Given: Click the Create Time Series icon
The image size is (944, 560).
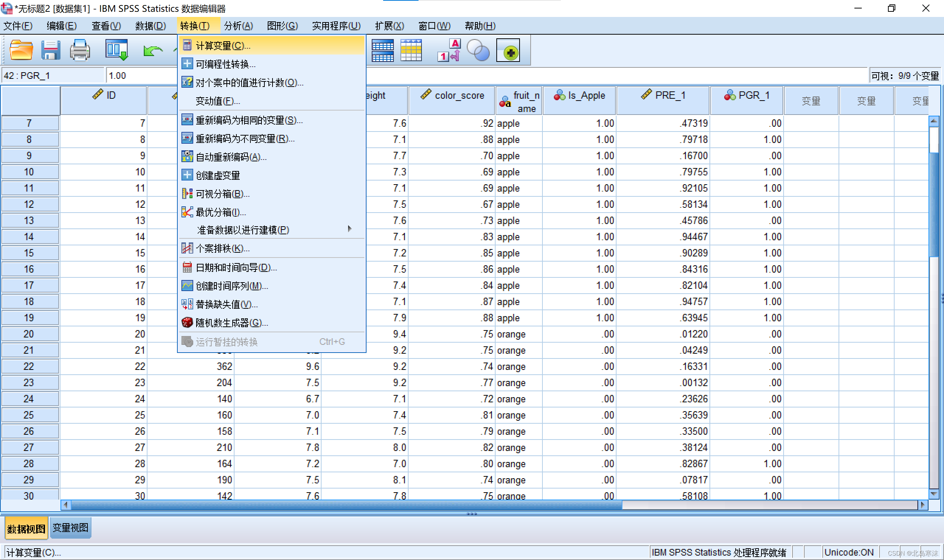Looking at the screenshot, I should pyautogui.click(x=187, y=286).
